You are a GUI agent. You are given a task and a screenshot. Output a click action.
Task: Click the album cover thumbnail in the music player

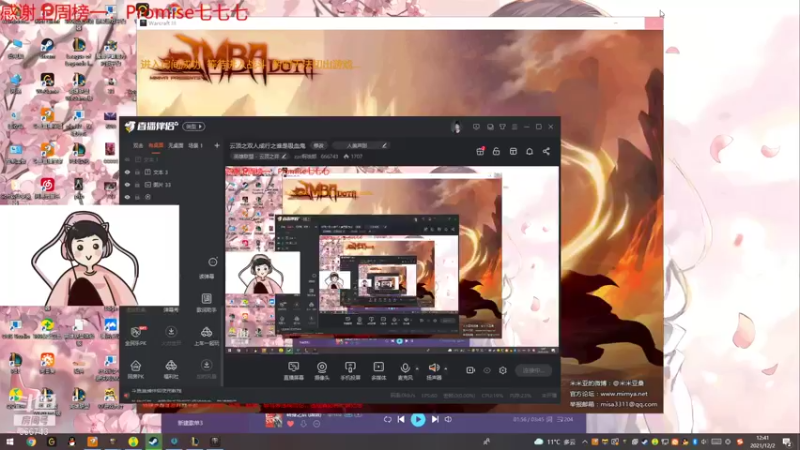coord(273,420)
